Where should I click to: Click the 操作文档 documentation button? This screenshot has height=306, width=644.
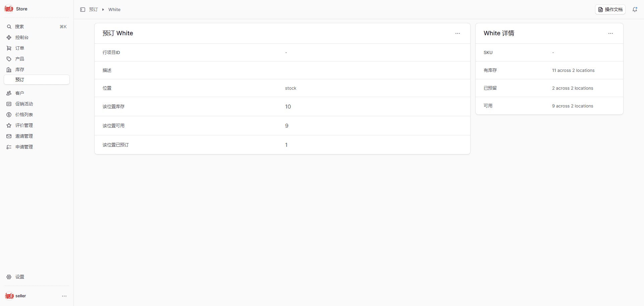[x=610, y=10]
